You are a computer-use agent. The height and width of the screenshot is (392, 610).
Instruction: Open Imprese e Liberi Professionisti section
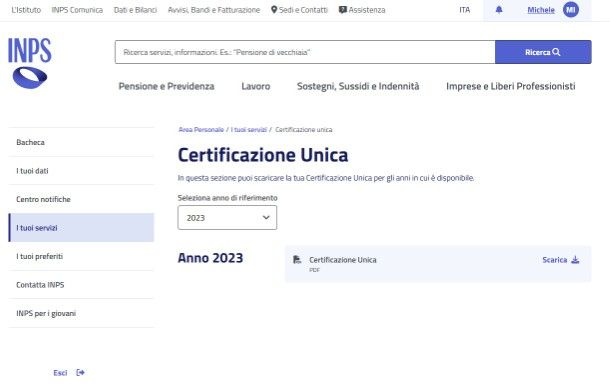click(x=510, y=86)
